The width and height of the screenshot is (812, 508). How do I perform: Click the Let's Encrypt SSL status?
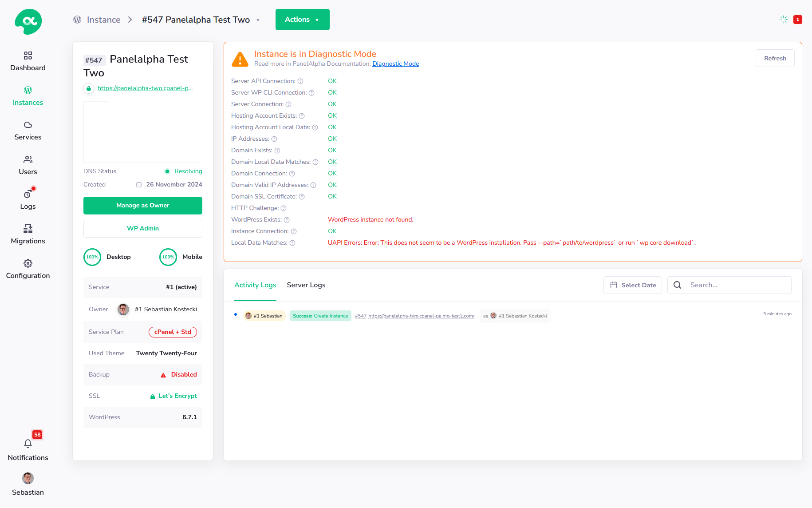click(x=173, y=396)
